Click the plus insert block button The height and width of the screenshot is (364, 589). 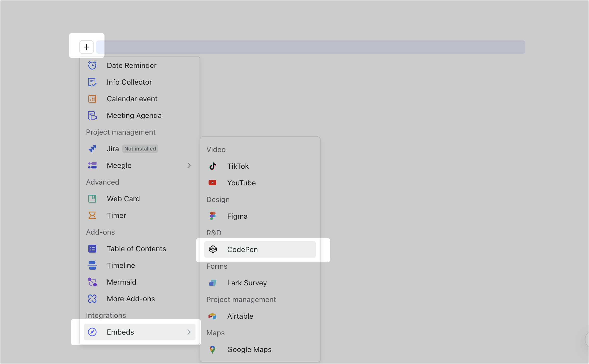87,47
